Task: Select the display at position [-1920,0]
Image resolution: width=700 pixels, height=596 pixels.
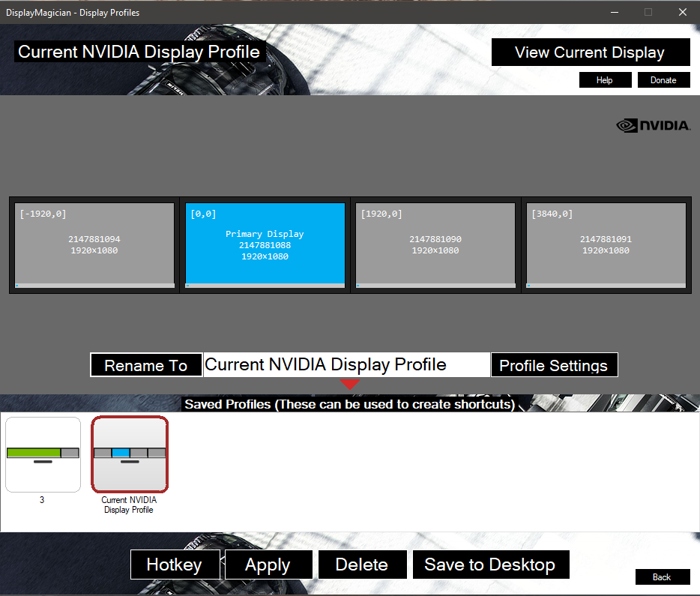Action: pos(94,244)
